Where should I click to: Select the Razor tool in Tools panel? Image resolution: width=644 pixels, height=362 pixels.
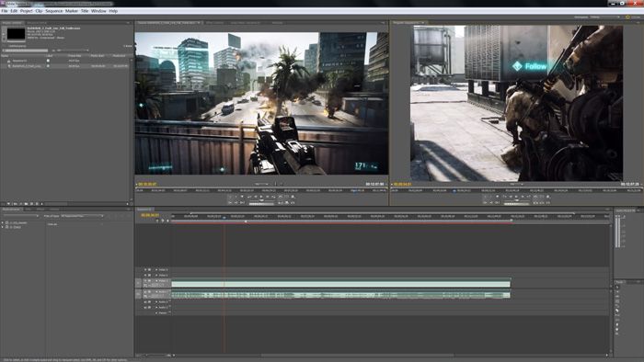pos(617,311)
